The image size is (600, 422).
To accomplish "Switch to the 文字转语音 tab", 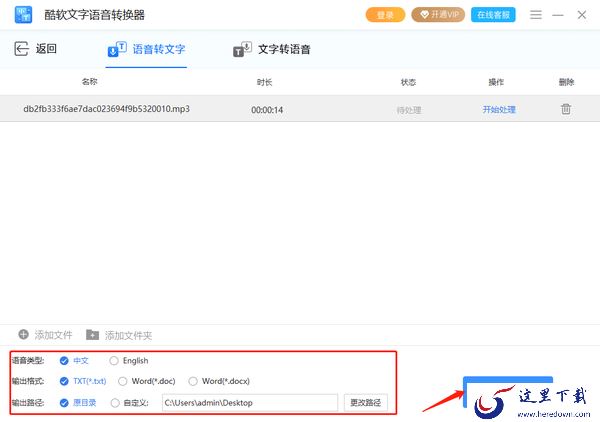I will point(272,49).
